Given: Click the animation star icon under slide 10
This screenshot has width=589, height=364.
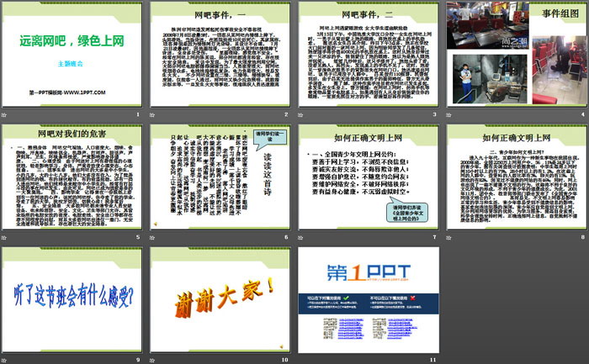Looking at the screenshot, I should pos(152,361).
